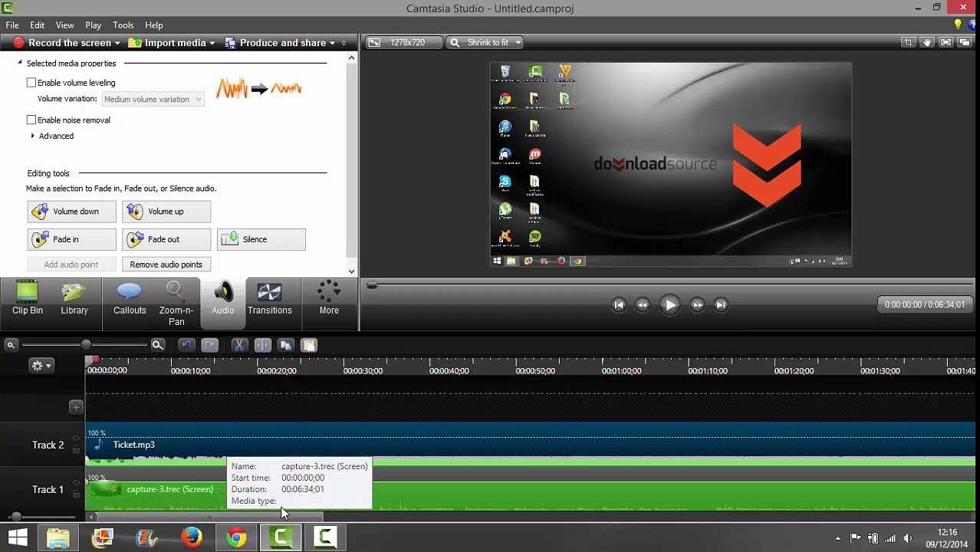This screenshot has width=980, height=552.
Task: Open Chrome from the taskbar
Action: (236, 537)
